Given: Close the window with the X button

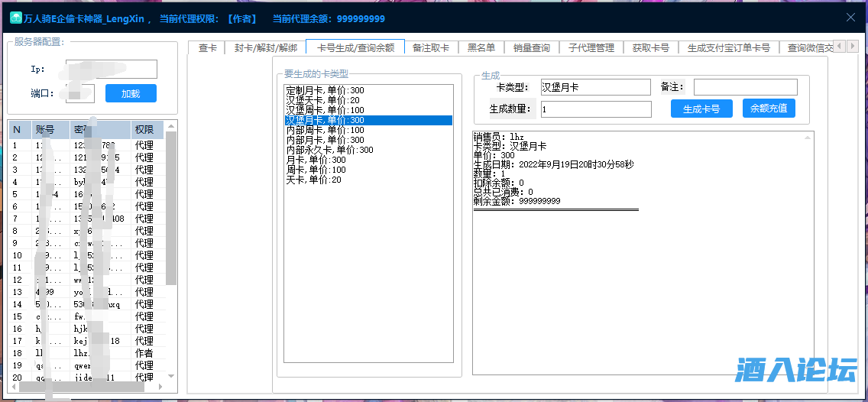Looking at the screenshot, I should click(850, 18).
